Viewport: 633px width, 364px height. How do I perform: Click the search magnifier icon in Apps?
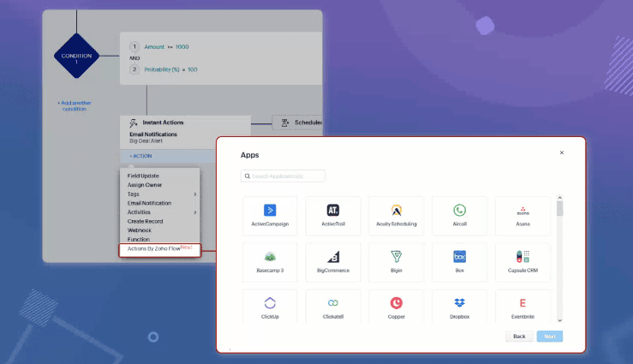[x=248, y=176]
